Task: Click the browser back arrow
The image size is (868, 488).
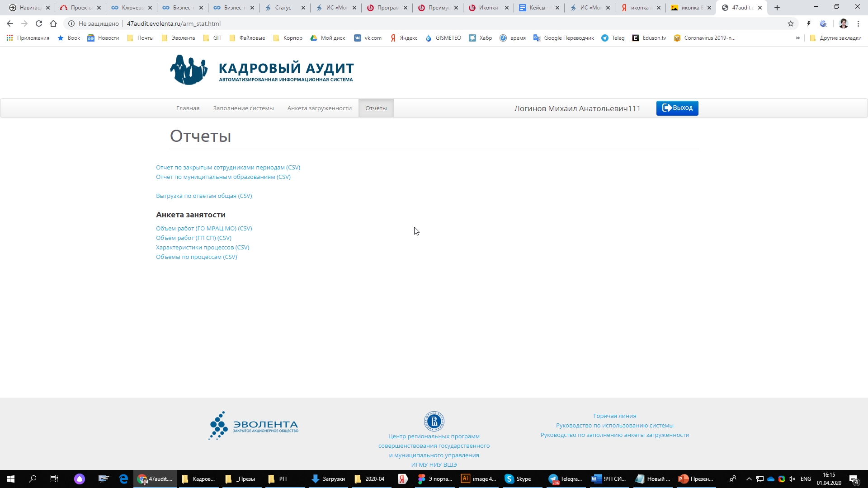Action: [x=10, y=23]
